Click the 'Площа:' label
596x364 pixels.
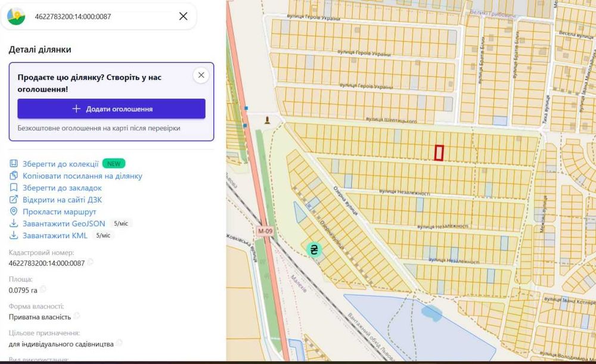(x=20, y=279)
